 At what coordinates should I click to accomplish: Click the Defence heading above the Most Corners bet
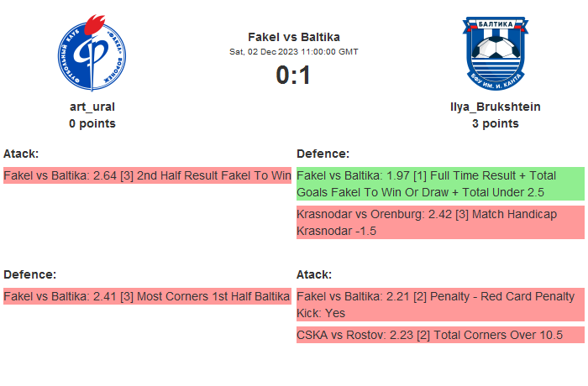point(29,274)
